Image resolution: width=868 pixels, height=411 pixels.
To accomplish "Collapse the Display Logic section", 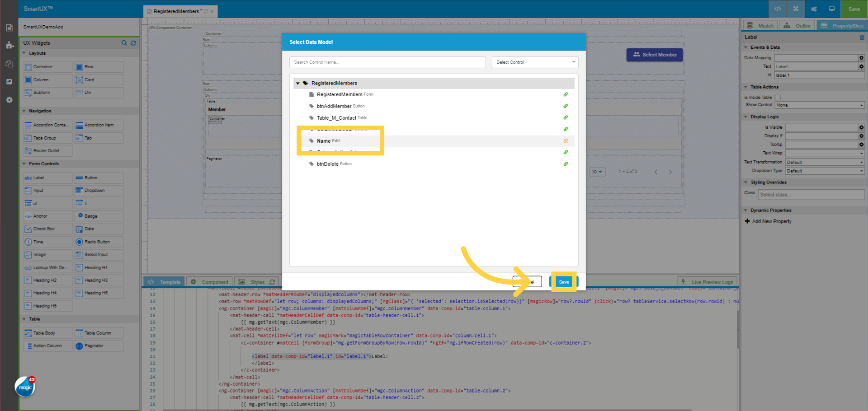I will click(x=746, y=117).
